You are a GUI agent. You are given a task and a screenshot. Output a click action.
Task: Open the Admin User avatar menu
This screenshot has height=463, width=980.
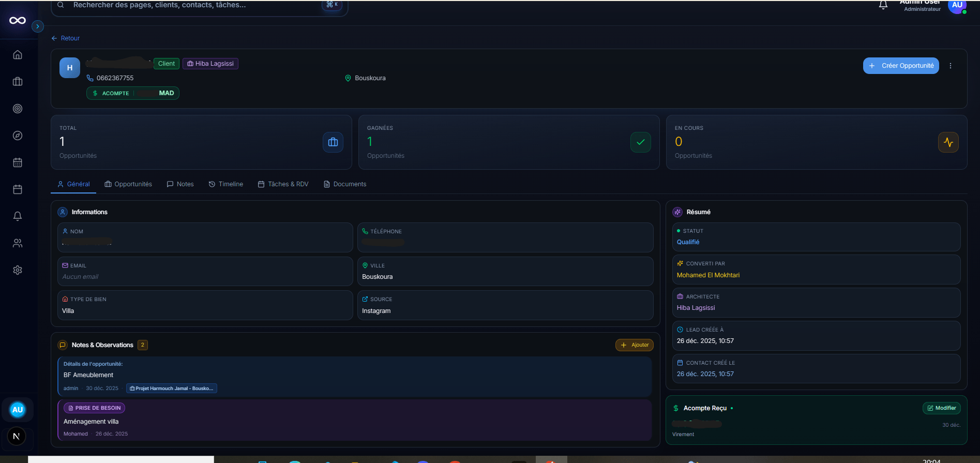[957, 6]
